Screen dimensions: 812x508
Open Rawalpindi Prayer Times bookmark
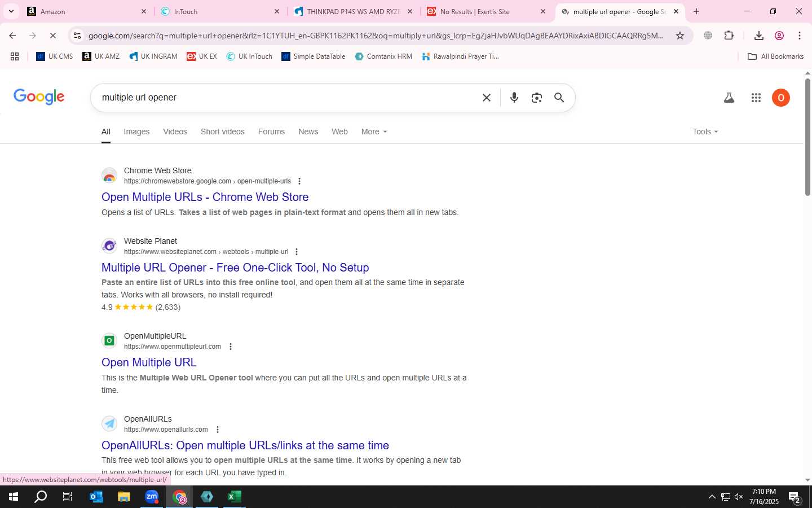[461, 56]
